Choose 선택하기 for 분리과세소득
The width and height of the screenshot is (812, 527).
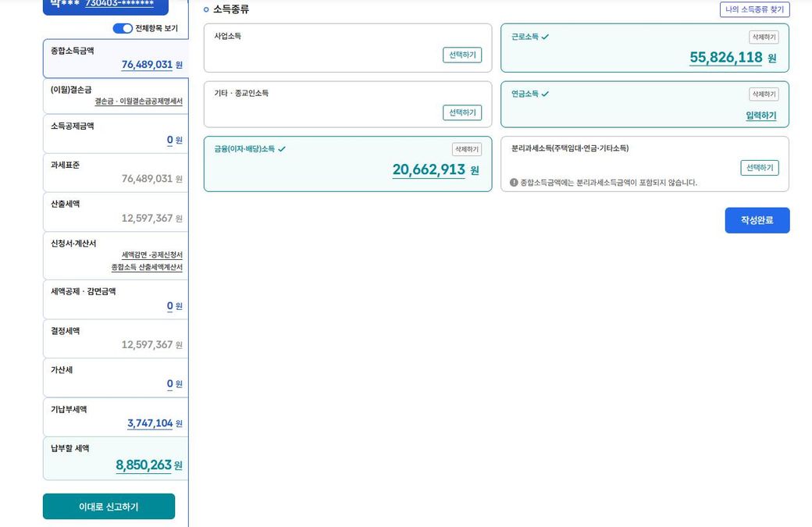[x=759, y=168]
